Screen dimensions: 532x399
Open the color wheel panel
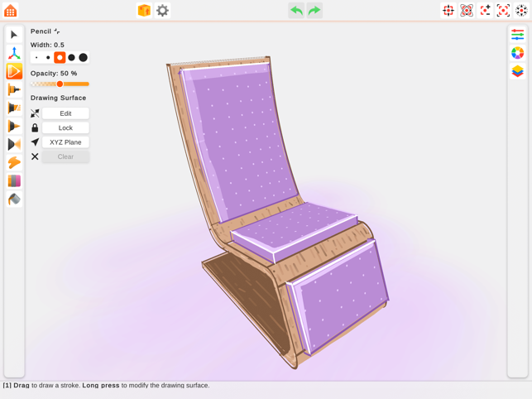click(517, 53)
